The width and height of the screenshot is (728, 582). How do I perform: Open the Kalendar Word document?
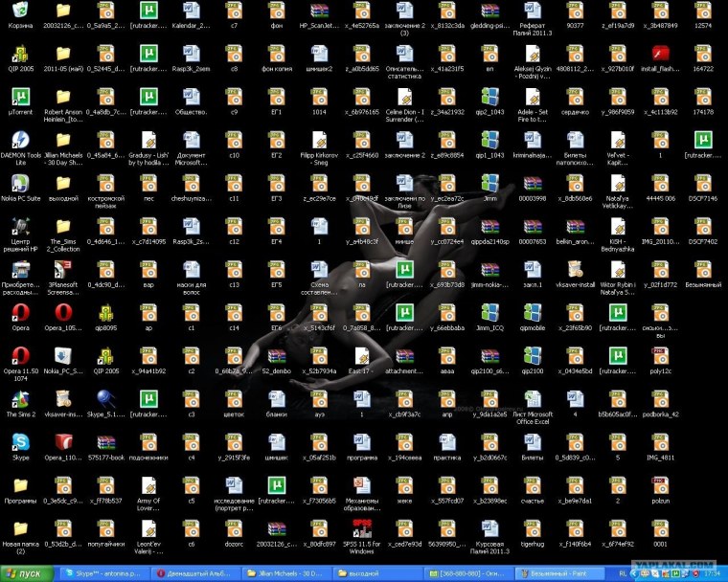coord(191,11)
